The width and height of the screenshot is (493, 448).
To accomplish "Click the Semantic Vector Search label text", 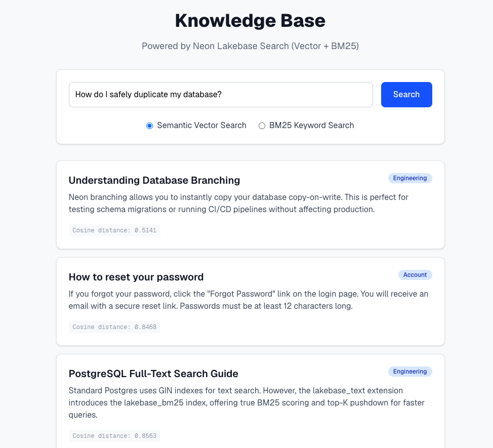I will (201, 126).
